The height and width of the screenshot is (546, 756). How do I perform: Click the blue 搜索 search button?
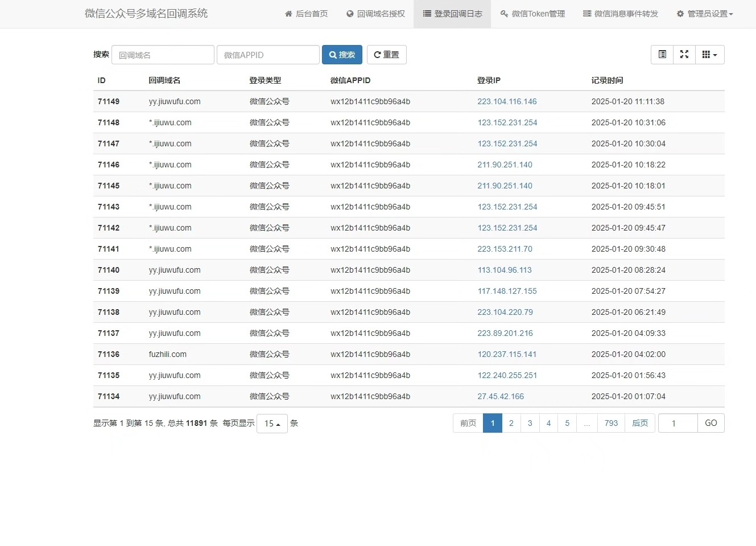click(342, 55)
